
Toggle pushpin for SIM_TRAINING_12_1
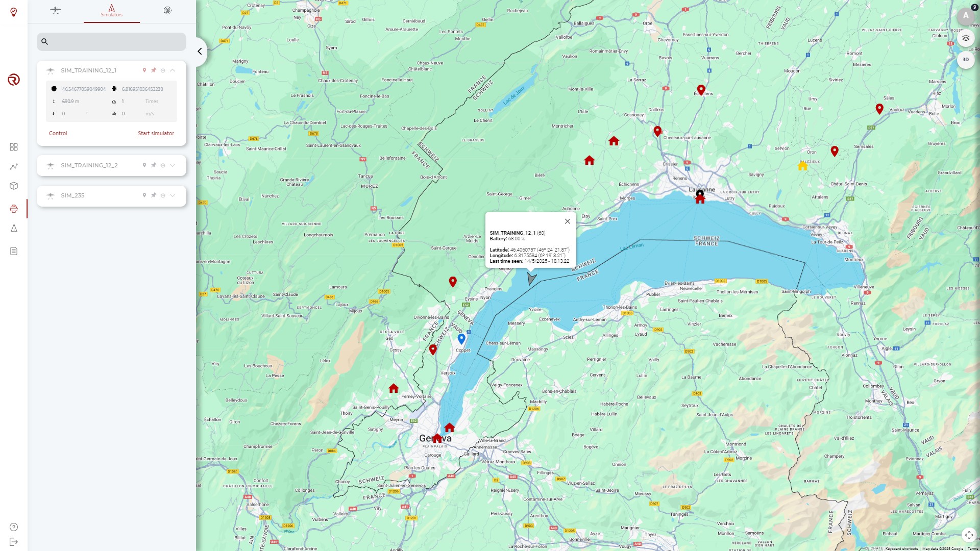click(154, 70)
